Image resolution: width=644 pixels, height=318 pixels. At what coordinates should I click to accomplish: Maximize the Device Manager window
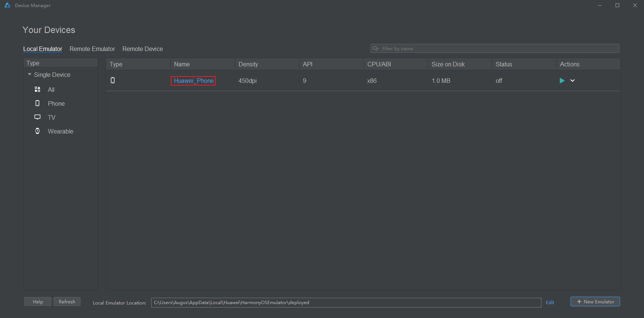click(x=617, y=5)
